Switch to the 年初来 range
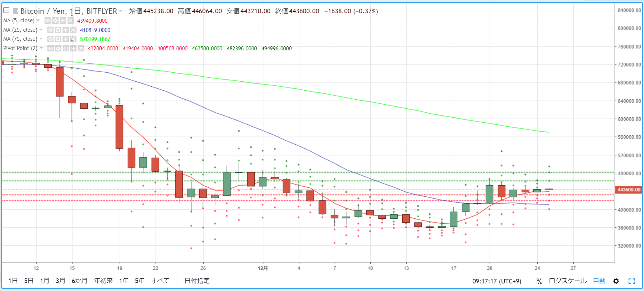The width and height of the screenshot is (644, 291). point(103,281)
